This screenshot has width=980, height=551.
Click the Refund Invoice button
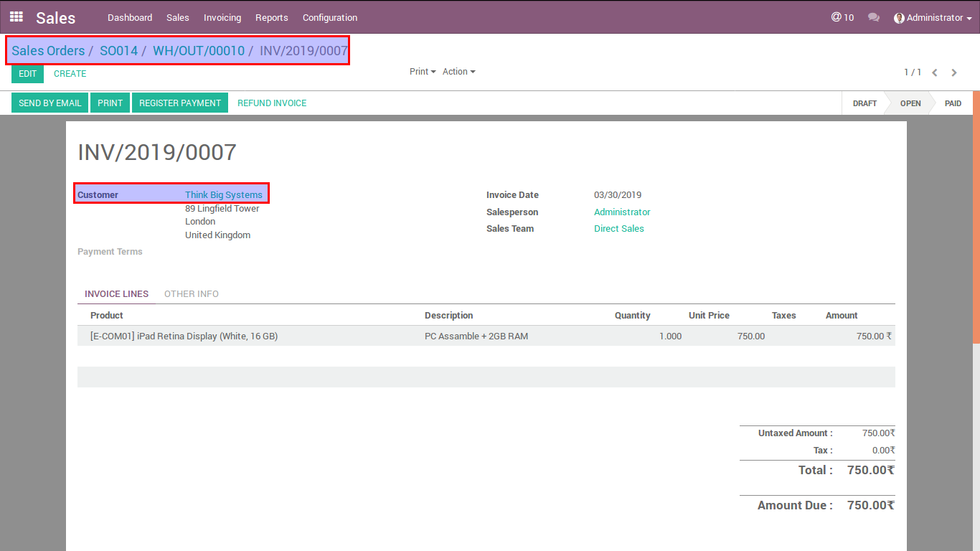[x=272, y=103]
